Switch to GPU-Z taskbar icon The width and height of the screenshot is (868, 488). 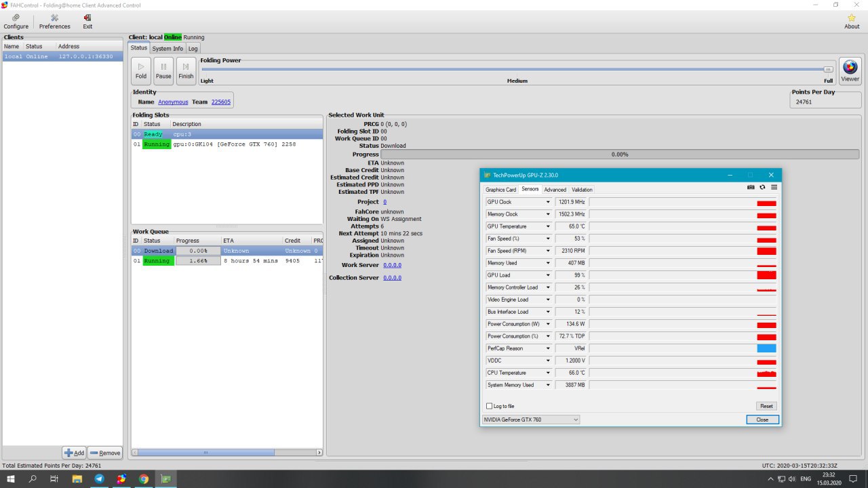[165, 479]
